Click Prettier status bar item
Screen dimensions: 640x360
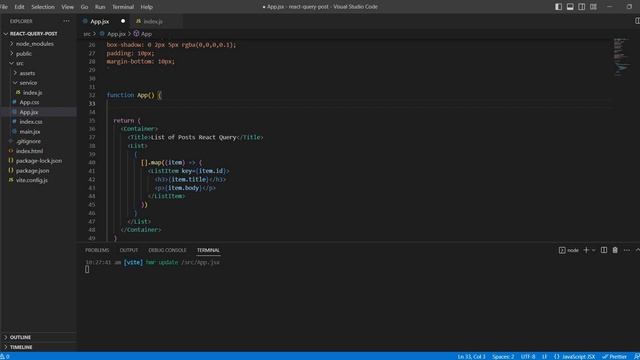(x=615, y=356)
